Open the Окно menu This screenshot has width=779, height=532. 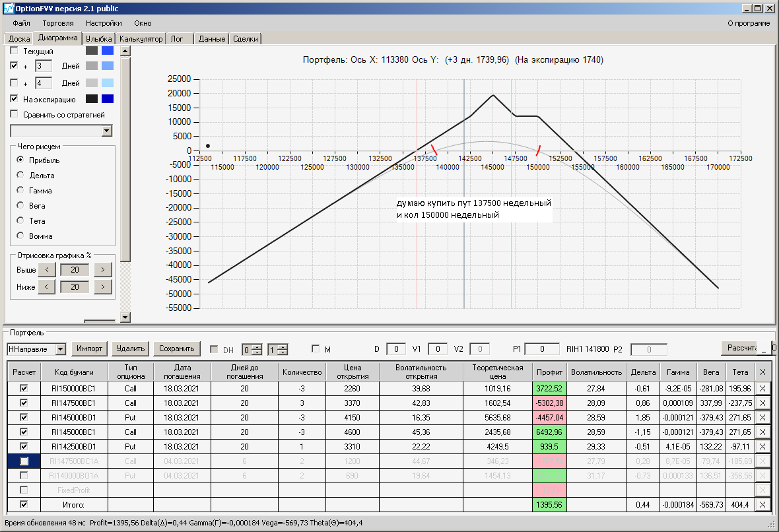[x=143, y=23]
